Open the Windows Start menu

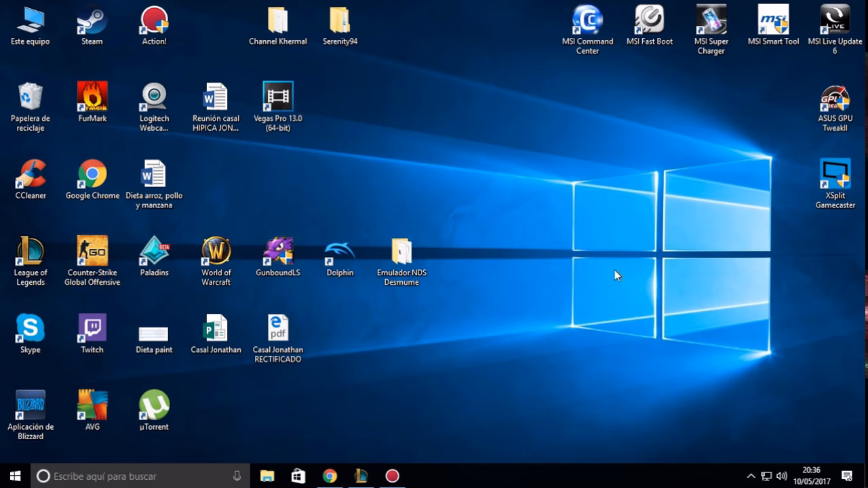click(15, 476)
